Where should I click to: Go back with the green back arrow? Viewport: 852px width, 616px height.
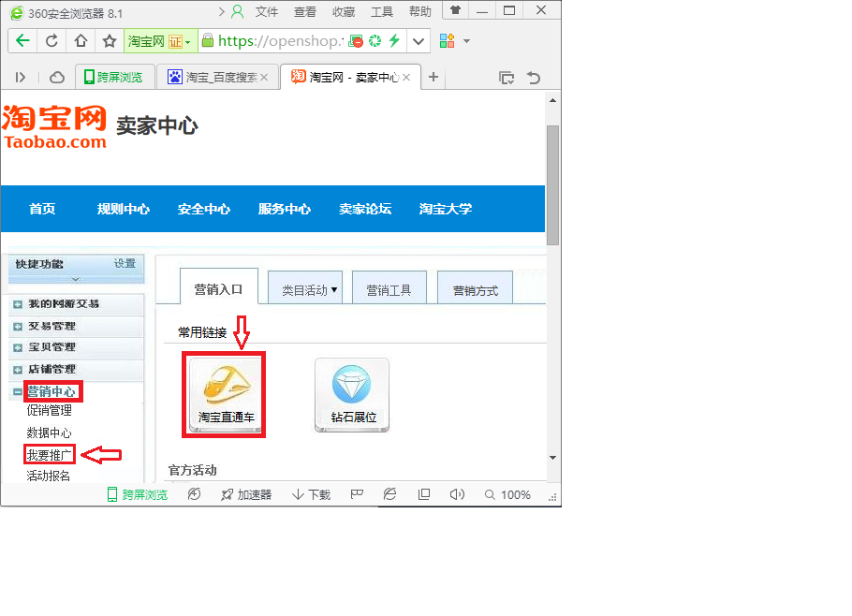click(22, 41)
